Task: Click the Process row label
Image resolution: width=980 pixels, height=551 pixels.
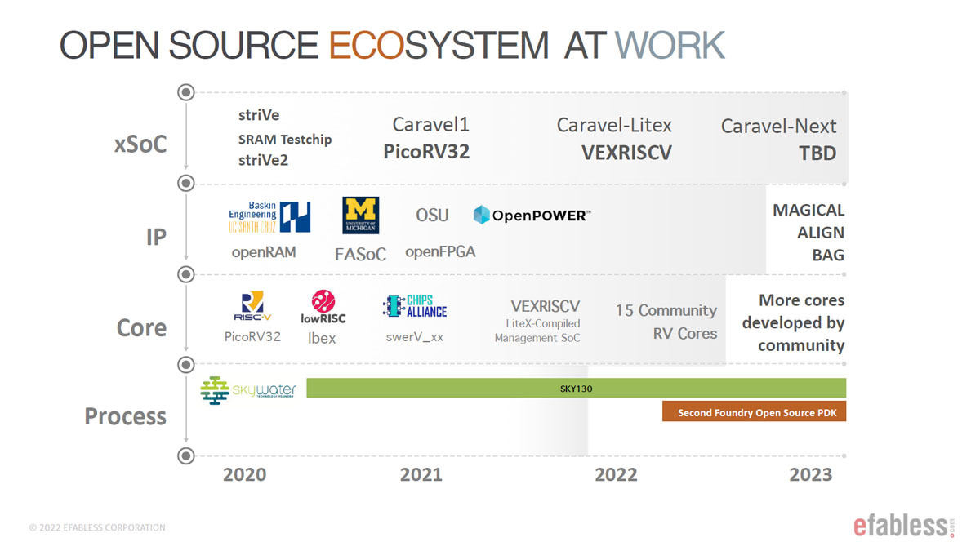Action: click(x=126, y=416)
